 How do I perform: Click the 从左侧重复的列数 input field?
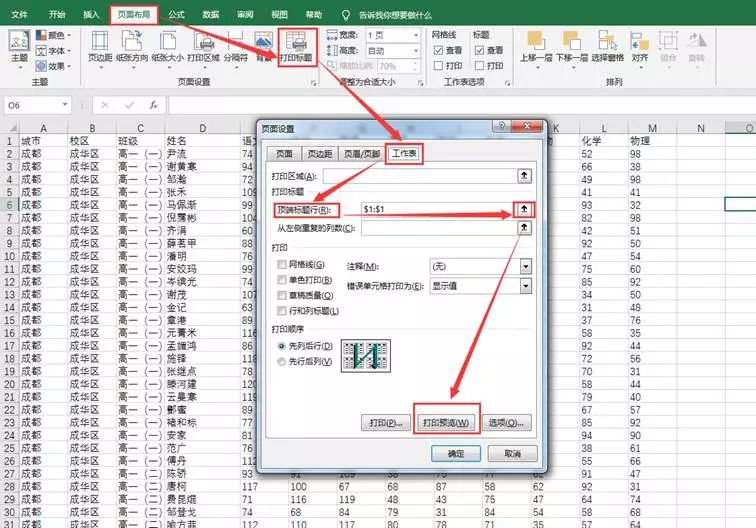coord(439,228)
